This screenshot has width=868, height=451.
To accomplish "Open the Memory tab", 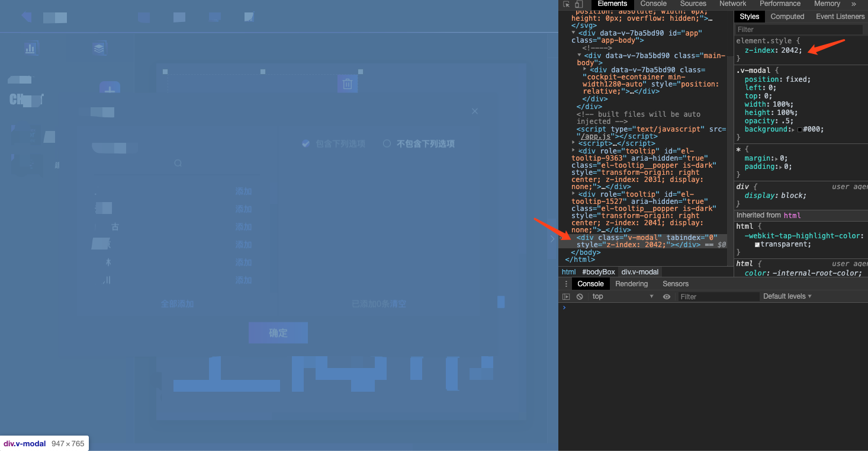I will [827, 4].
